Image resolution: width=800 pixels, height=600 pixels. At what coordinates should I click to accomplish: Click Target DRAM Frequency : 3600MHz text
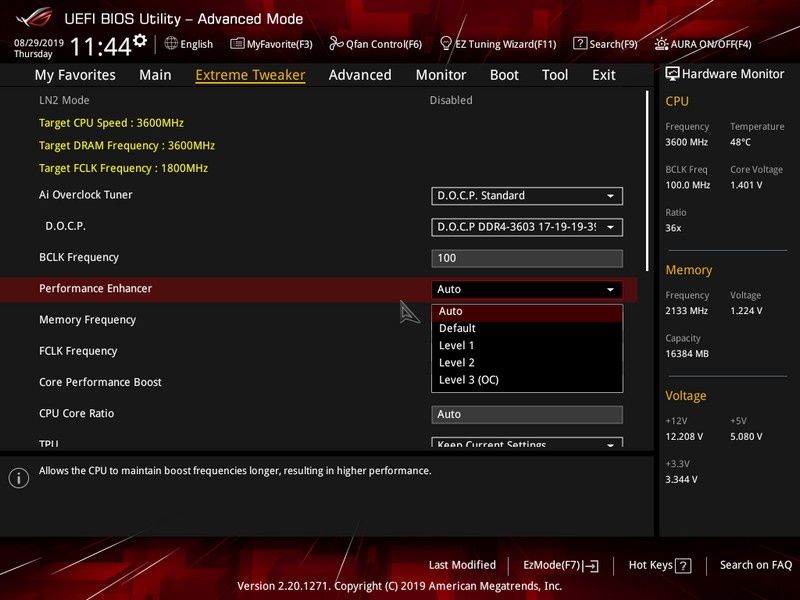click(x=127, y=146)
